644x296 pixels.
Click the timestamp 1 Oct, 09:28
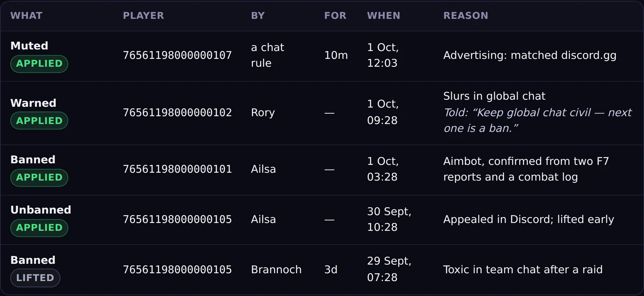[x=383, y=112]
